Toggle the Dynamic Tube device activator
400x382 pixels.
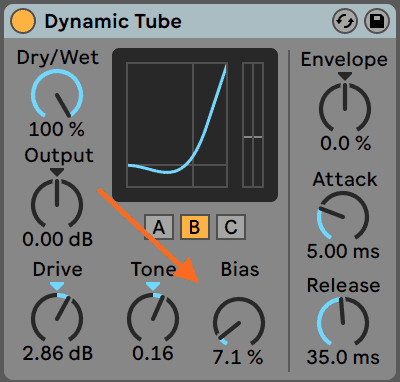coord(23,21)
